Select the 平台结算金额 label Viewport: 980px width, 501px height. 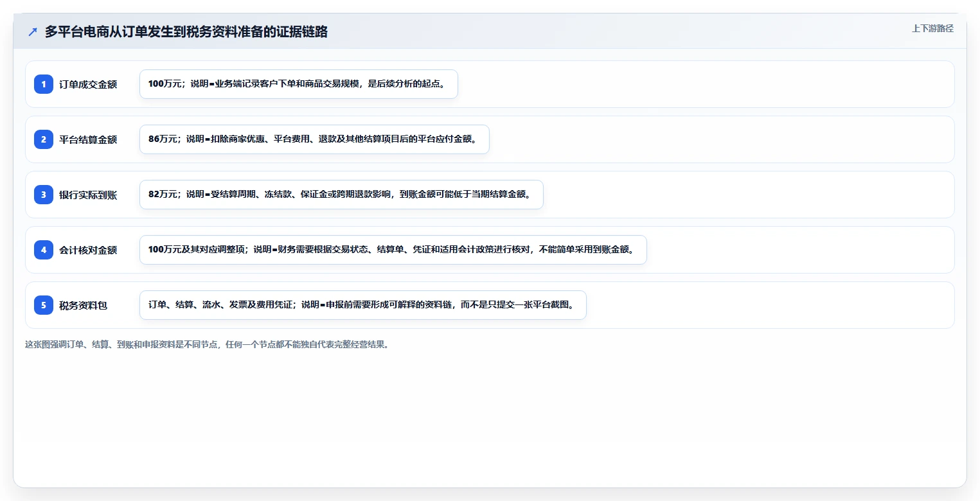coord(88,139)
